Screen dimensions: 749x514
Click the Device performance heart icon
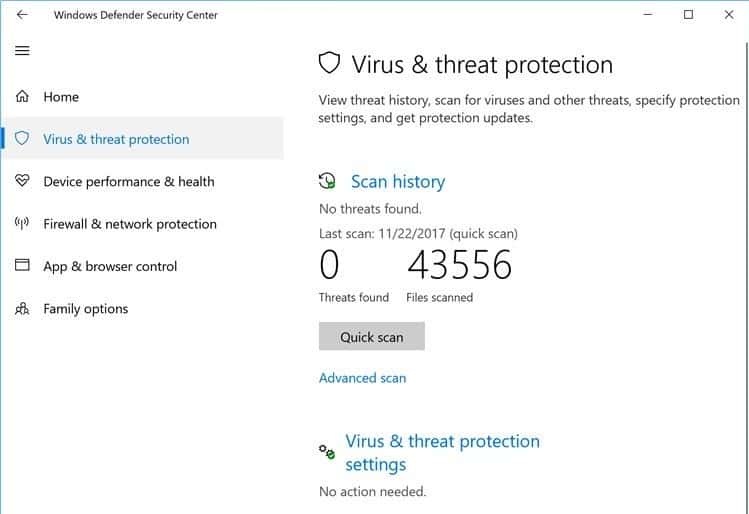click(x=22, y=181)
